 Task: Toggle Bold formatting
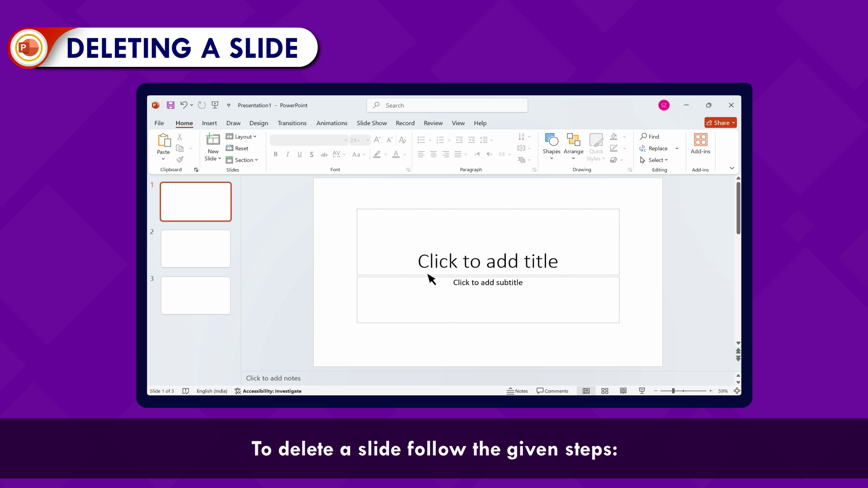click(x=275, y=155)
